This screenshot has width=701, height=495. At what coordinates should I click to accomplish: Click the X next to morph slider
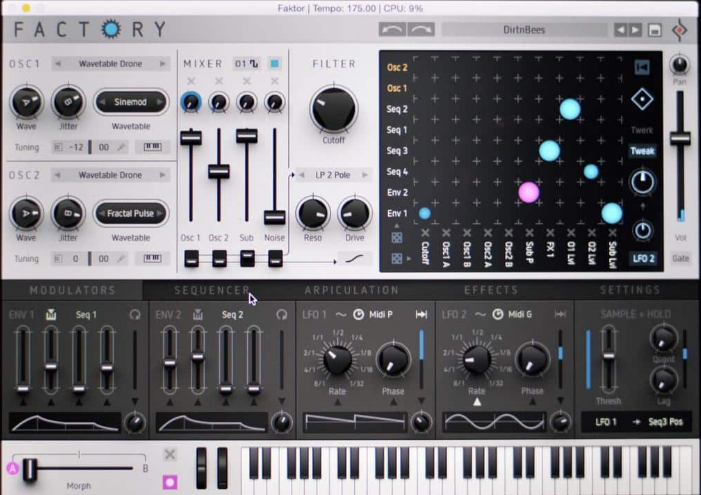[170, 455]
